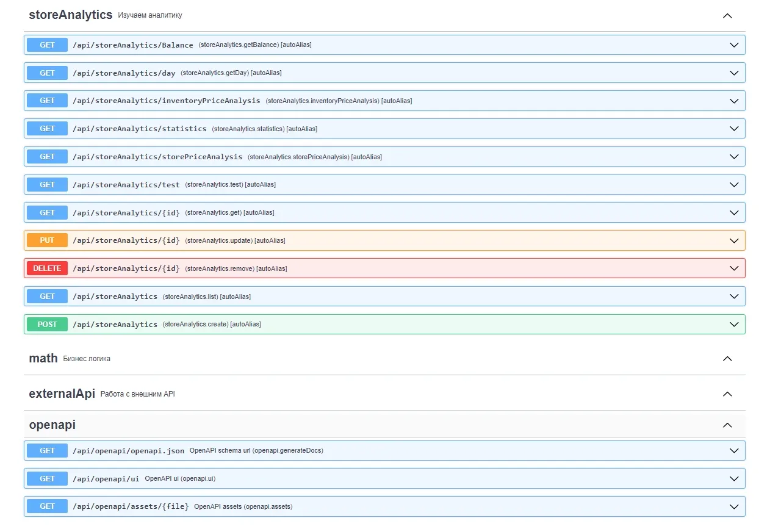
Task: Click GET badge for openapi/ui
Action: coord(47,478)
